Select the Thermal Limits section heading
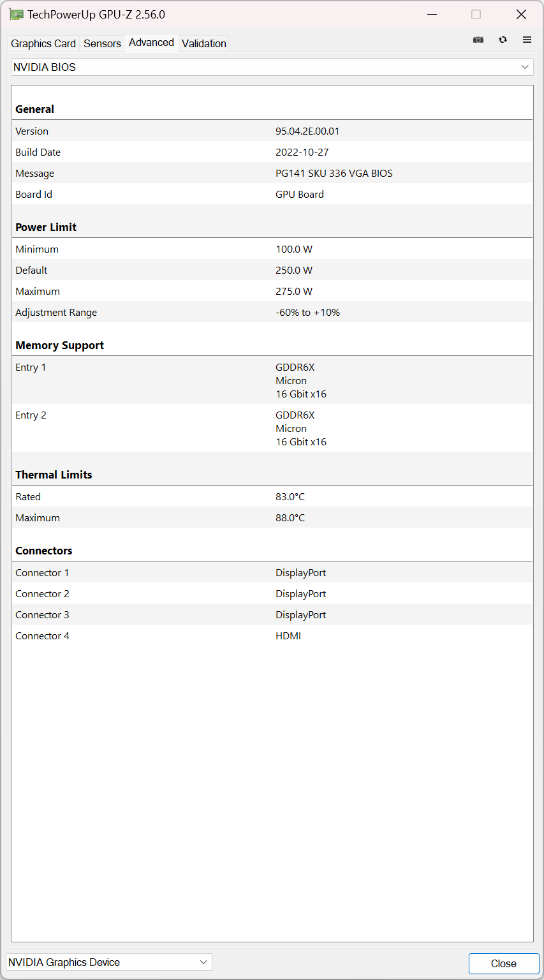This screenshot has width=544, height=980. (54, 475)
